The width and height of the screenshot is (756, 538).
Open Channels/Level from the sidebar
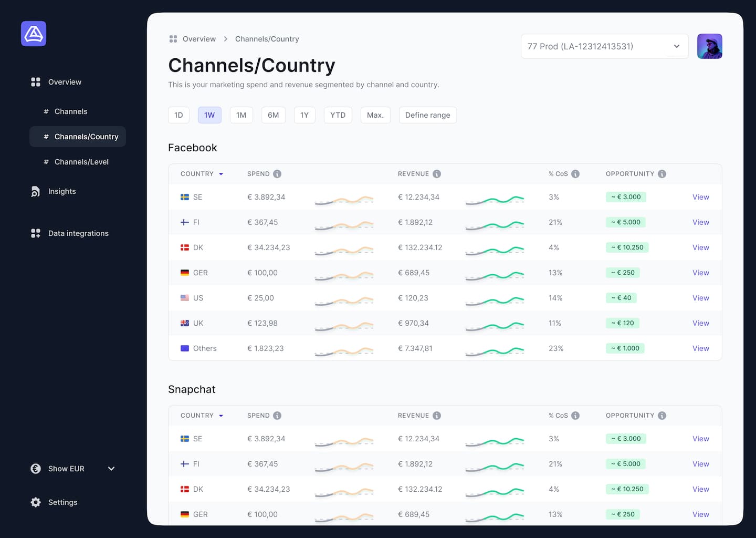pyautogui.click(x=82, y=162)
